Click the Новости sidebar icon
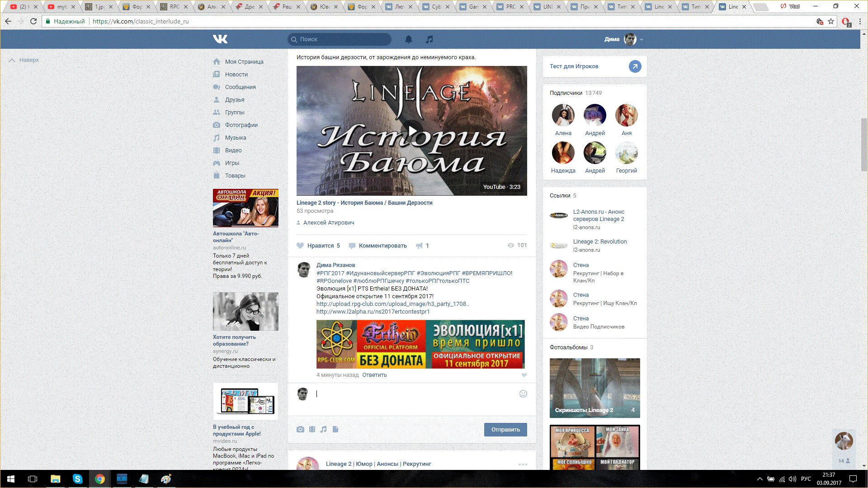Viewport: 868px width, 488px height. [217, 74]
